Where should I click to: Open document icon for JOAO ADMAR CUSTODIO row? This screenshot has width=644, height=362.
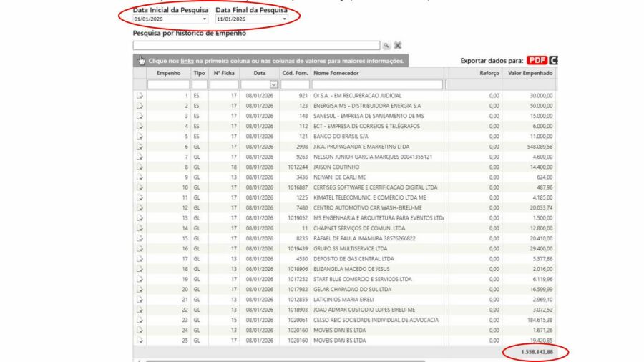tap(140, 310)
